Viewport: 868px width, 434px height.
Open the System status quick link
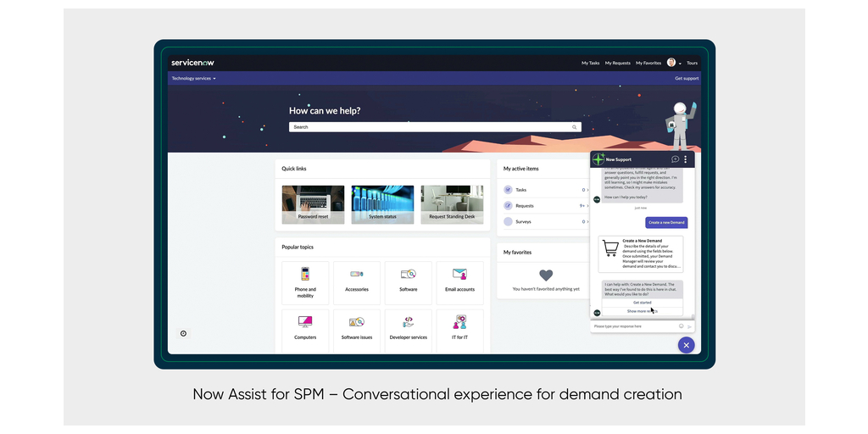pyautogui.click(x=382, y=204)
